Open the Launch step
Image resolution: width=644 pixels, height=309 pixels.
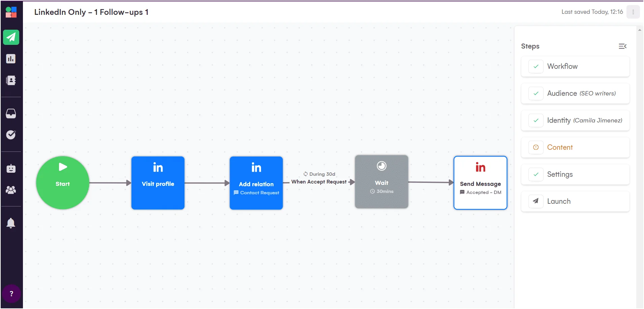(x=575, y=201)
